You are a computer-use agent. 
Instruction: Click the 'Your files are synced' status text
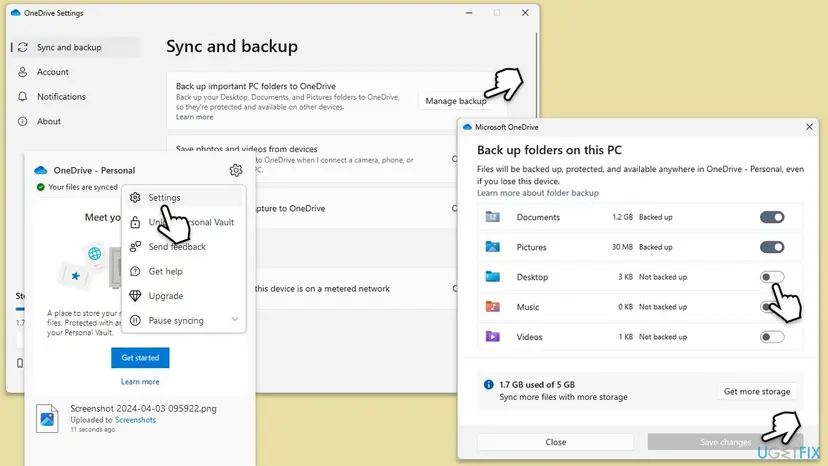pyautogui.click(x=83, y=187)
